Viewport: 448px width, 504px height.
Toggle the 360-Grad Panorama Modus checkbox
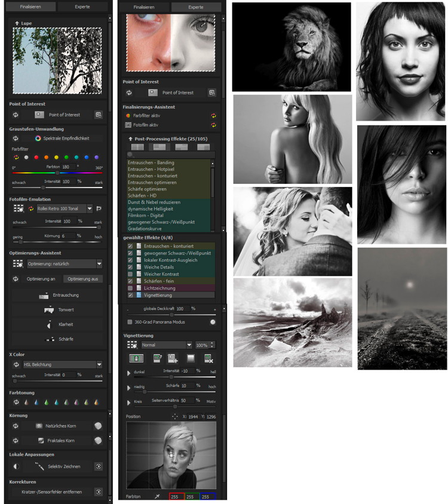point(130,322)
